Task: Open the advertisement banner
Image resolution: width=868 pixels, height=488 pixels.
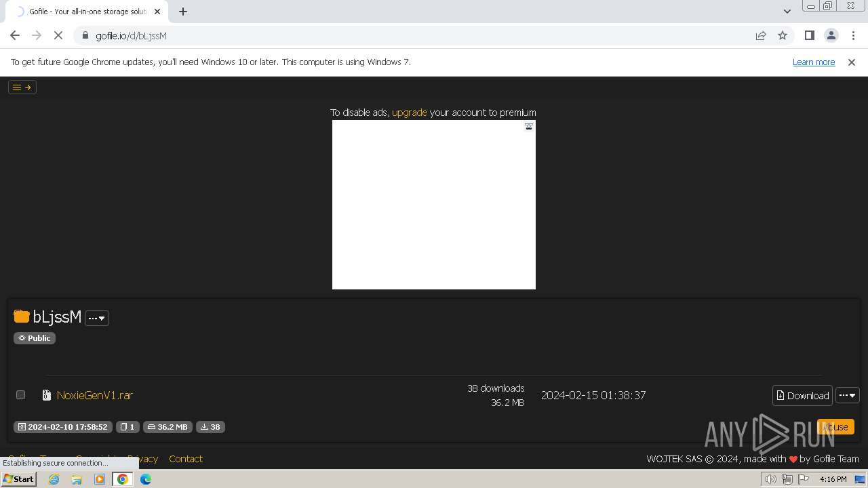Action: tap(434, 205)
